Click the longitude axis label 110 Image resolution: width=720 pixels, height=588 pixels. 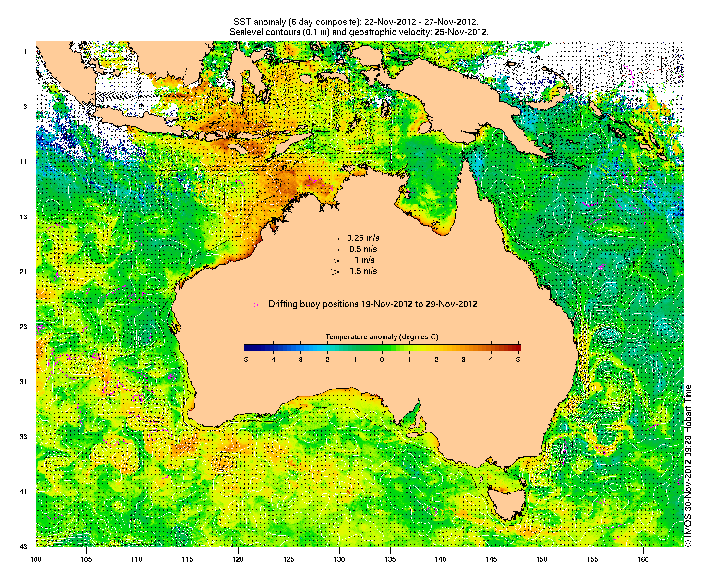tap(137, 559)
